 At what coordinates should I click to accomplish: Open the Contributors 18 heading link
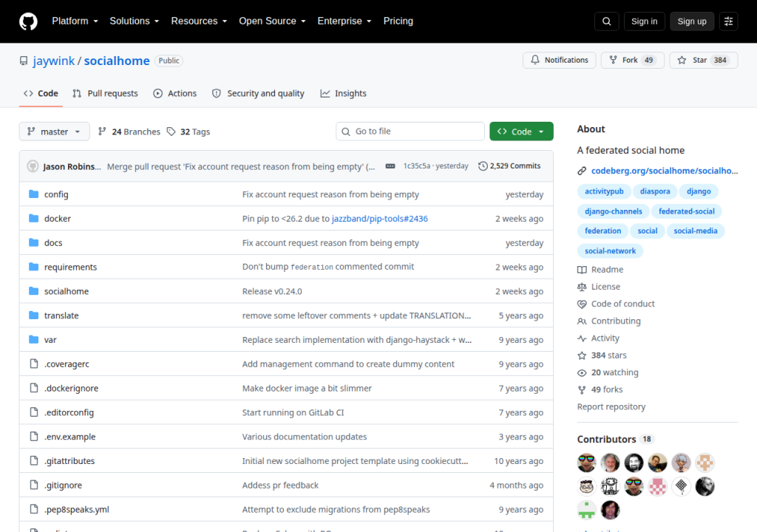(616, 440)
